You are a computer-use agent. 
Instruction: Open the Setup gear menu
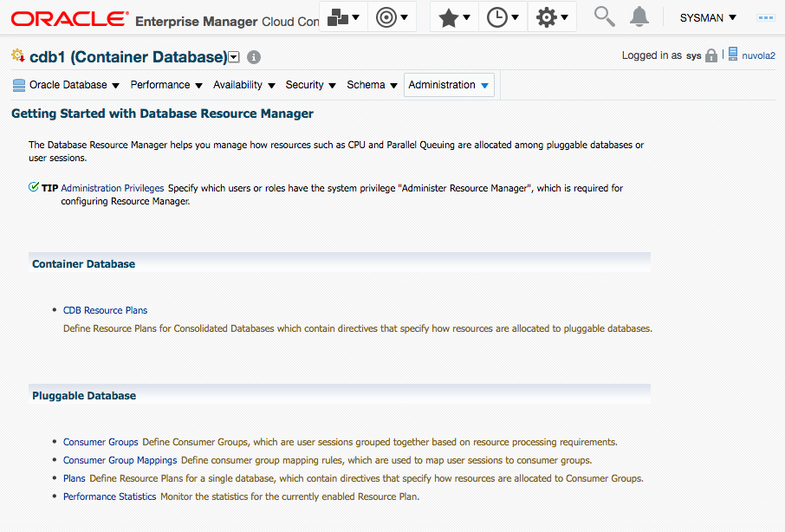coord(552,17)
